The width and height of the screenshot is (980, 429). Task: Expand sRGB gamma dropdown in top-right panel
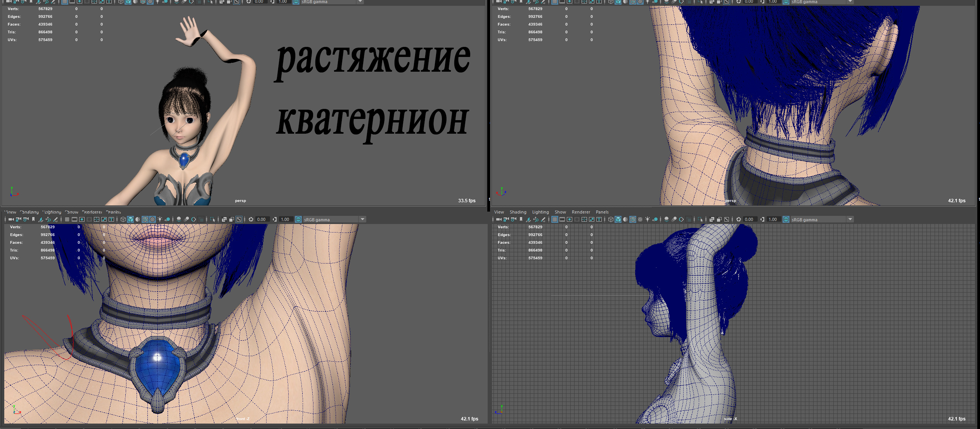pyautogui.click(x=850, y=2)
